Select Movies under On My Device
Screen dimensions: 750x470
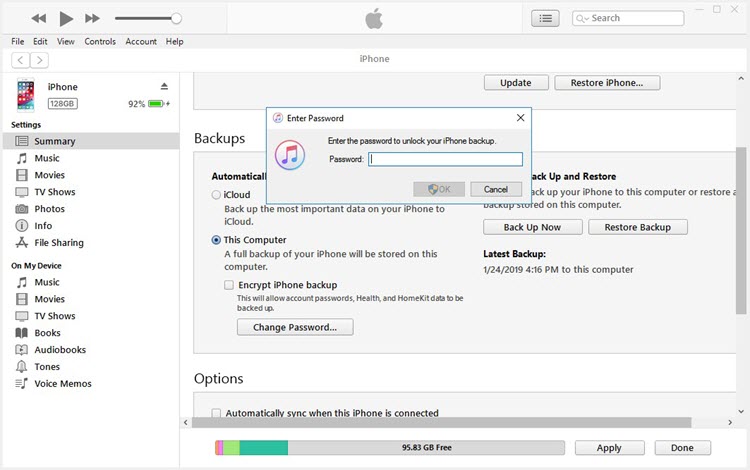point(91,299)
